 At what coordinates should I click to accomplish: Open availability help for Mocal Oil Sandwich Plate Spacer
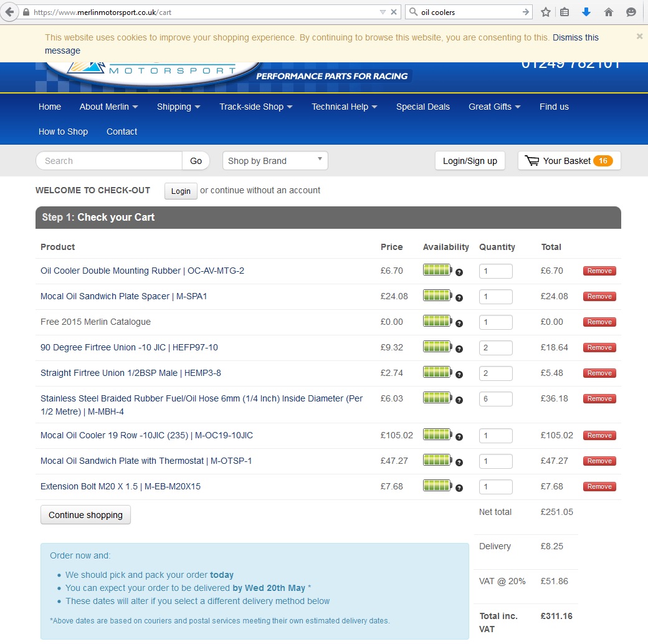point(459,298)
